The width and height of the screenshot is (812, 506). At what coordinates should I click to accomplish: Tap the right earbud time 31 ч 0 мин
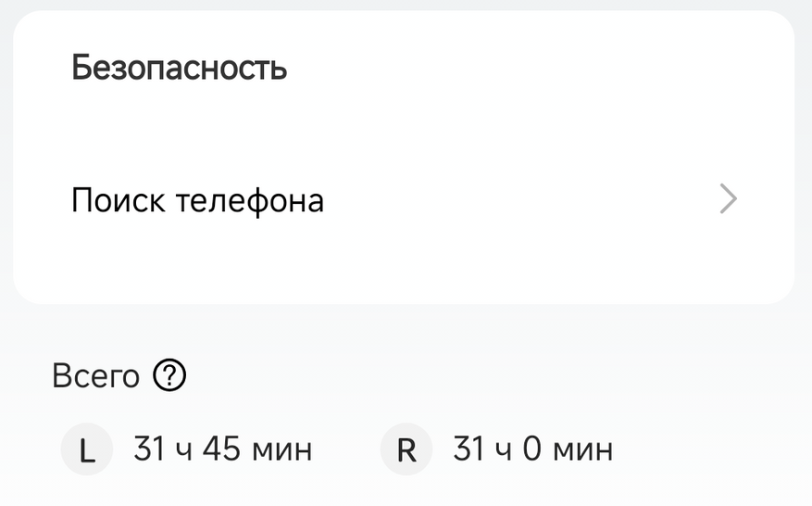coord(532,450)
